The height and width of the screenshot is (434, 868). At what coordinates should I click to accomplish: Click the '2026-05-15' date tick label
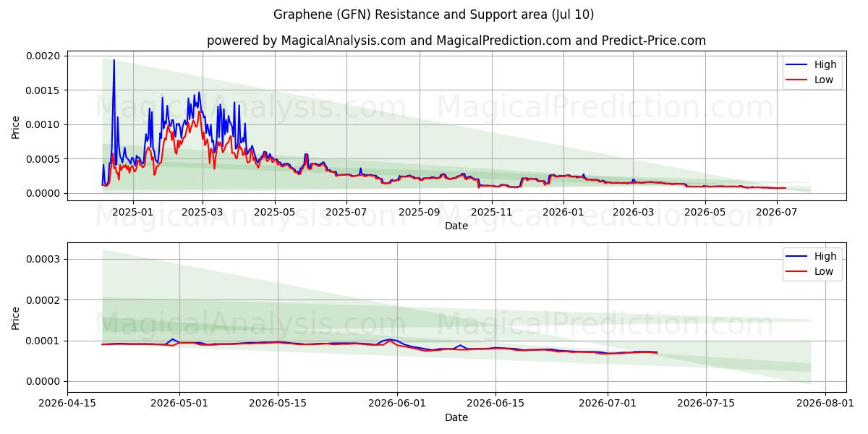(x=278, y=404)
